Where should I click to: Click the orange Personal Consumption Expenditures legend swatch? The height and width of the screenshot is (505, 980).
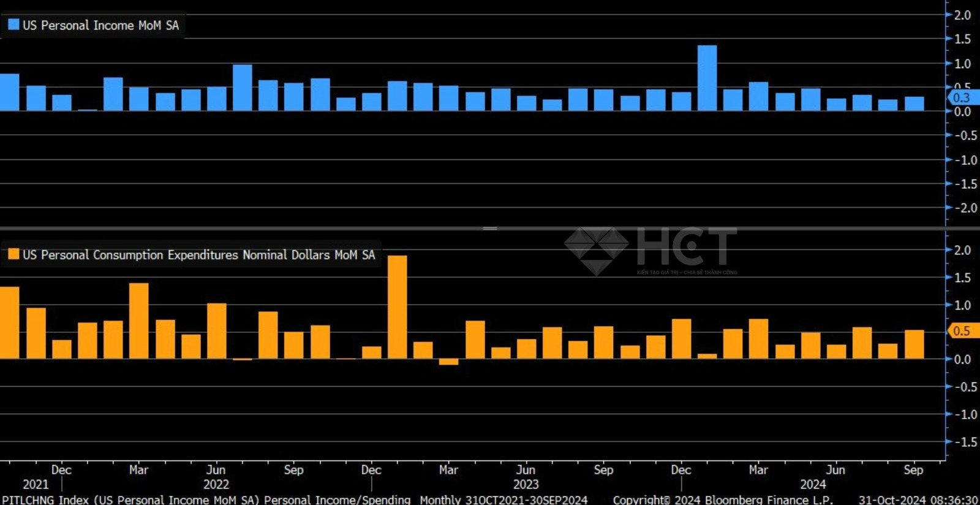click(x=13, y=254)
